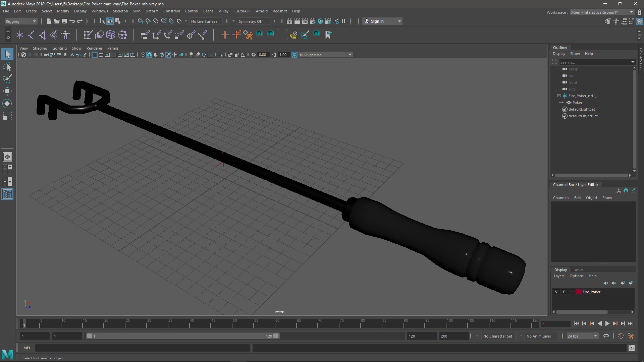Click the MEL script language button
The height and width of the screenshot is (362, 644).
(27, 348)
